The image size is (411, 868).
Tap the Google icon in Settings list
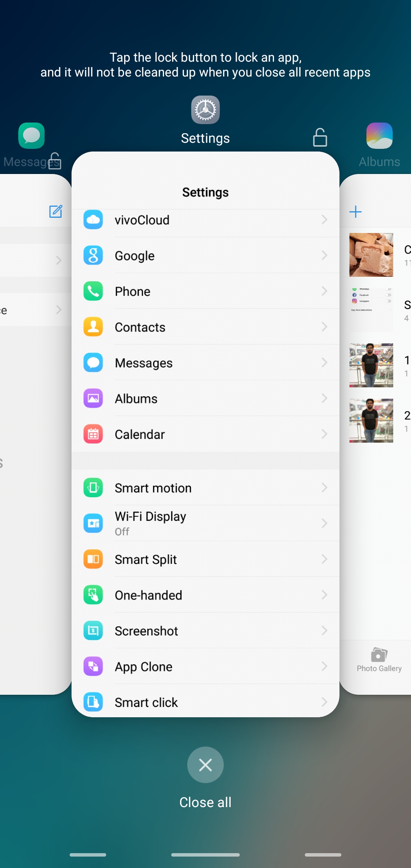pyautogui.click(x=93, y=255)
